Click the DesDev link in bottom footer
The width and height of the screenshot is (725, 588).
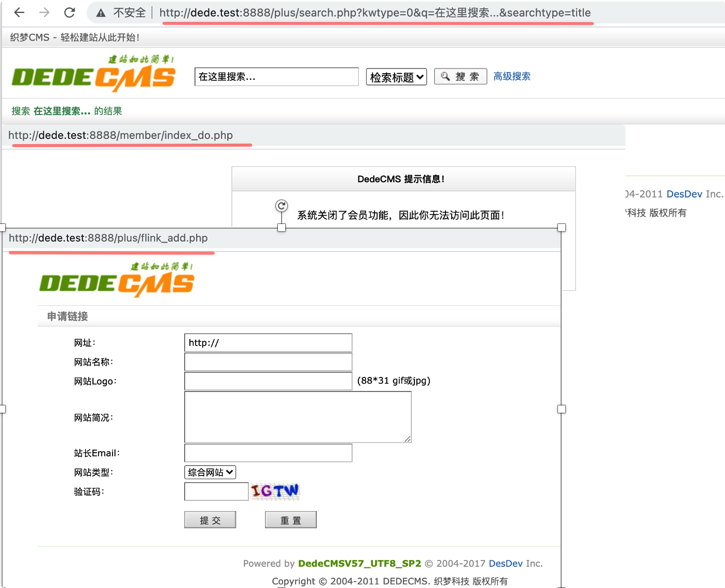506,564
